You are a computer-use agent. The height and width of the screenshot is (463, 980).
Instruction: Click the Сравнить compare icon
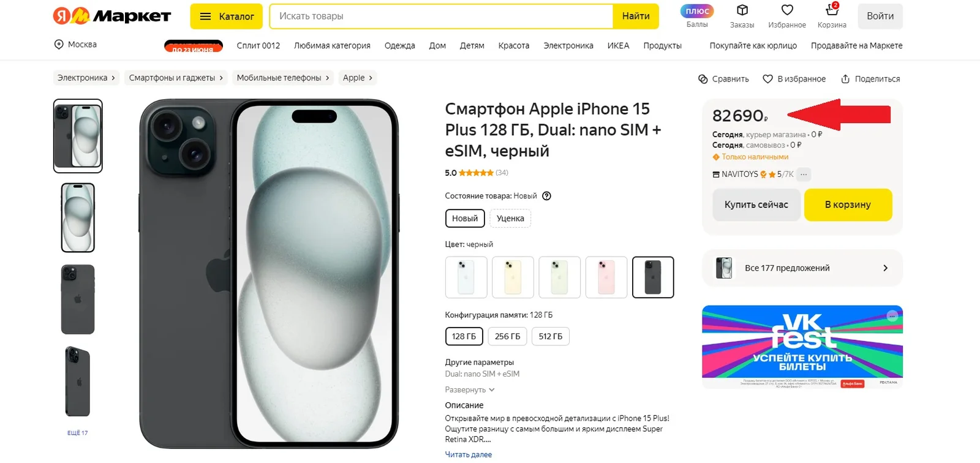coord(703,79)
